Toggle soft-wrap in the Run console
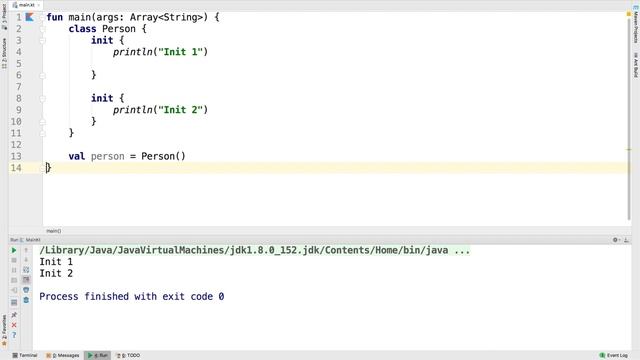This screenshot has width=640, height=360. click(26, 270)
